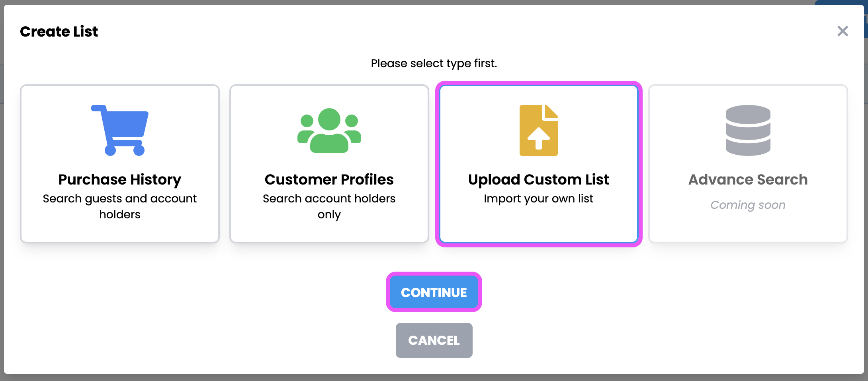Click 'Search account holders only' description

pos(329,206)
